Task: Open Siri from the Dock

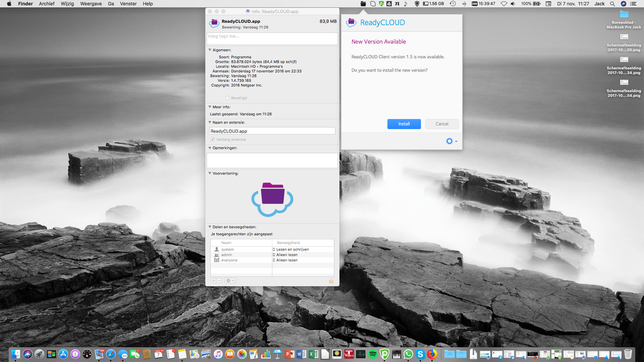Action: click(28, 354)
